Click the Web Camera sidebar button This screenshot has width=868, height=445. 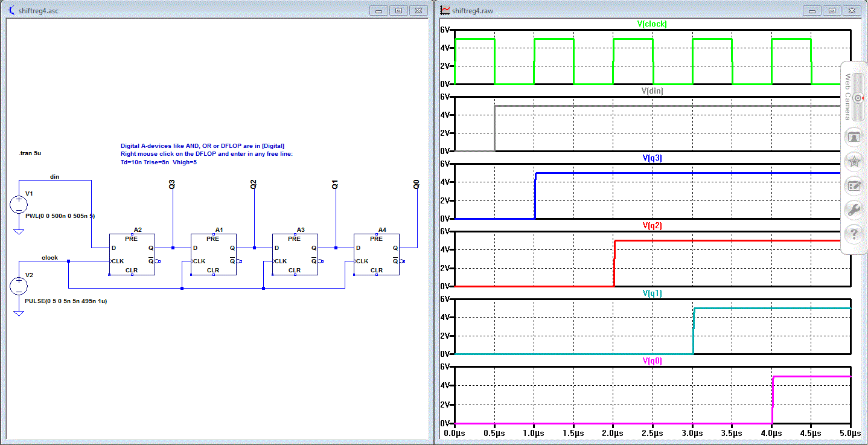pos(854,97)
